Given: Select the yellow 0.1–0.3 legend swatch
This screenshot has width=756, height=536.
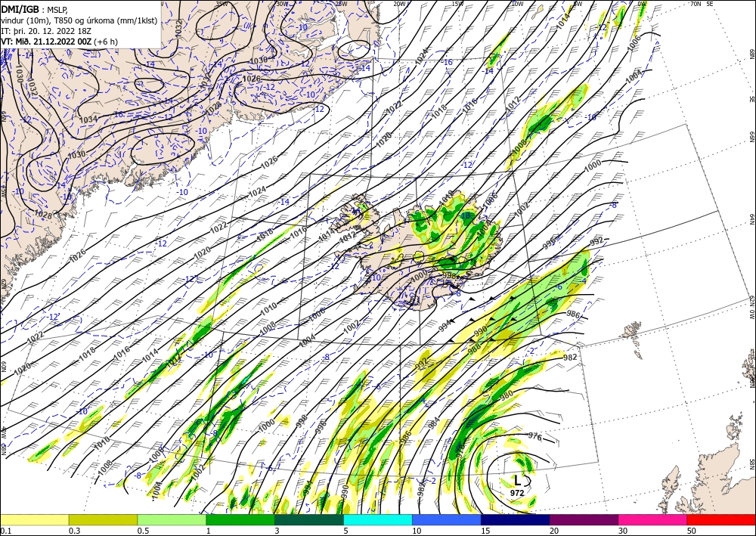Looking at the screenshot, I should click(34, 519).
